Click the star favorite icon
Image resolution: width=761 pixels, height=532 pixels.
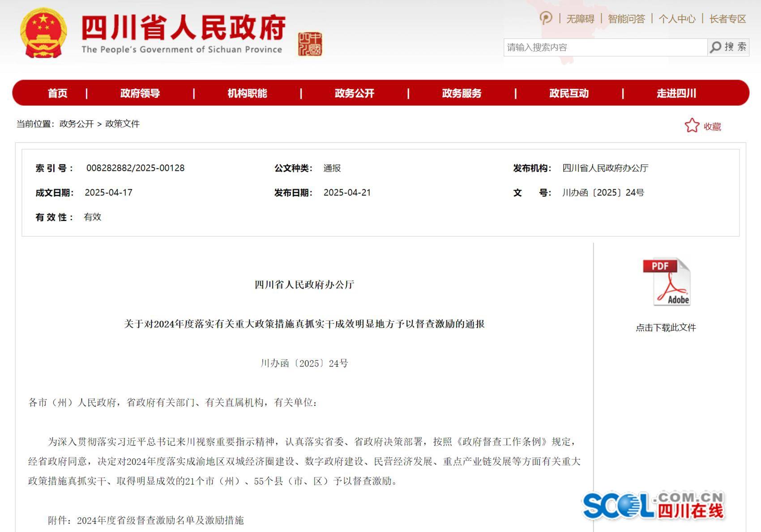pos(692,126)
